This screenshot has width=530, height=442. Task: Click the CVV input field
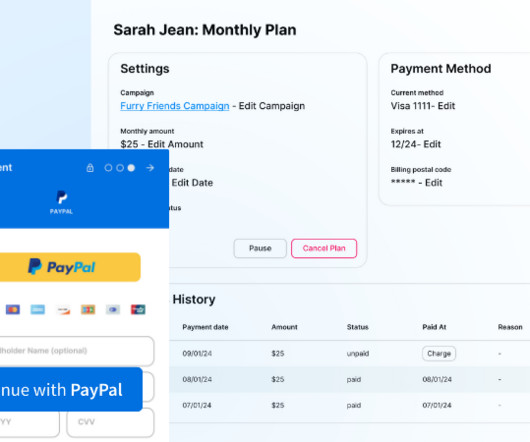coord(111,422)
